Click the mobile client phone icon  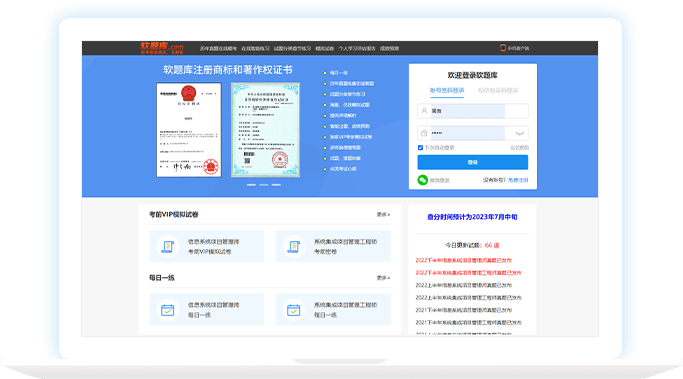pyautogui.click(x=503, y=48)
